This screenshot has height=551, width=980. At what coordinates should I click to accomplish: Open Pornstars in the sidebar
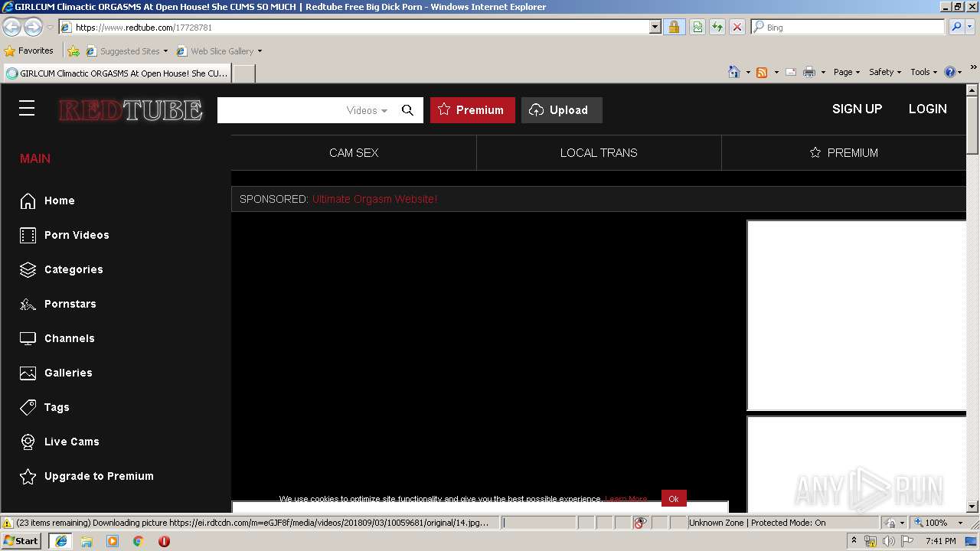pyautogui.click(x=70, y=304)
